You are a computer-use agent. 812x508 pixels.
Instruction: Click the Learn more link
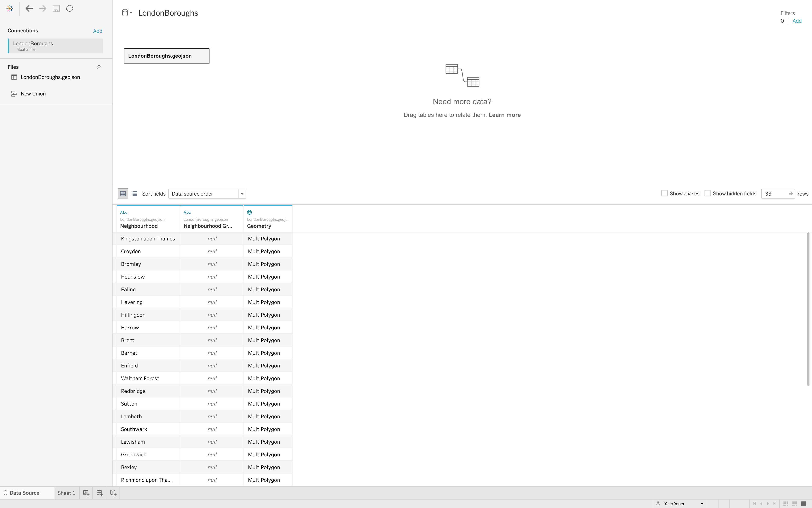pos(504,115)
